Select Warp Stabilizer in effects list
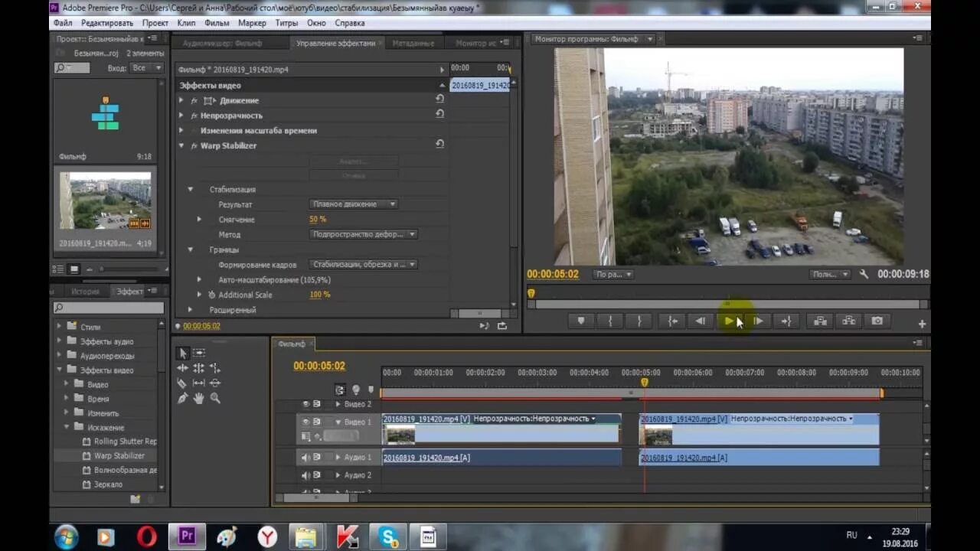Image resolution: width=980 pixels, height=551 pixels. pyautogui.click(x=119, y=455)
